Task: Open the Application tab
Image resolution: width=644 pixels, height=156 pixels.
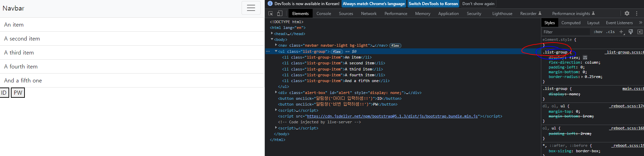Action: pyautogui.click(x=448, y=14)
